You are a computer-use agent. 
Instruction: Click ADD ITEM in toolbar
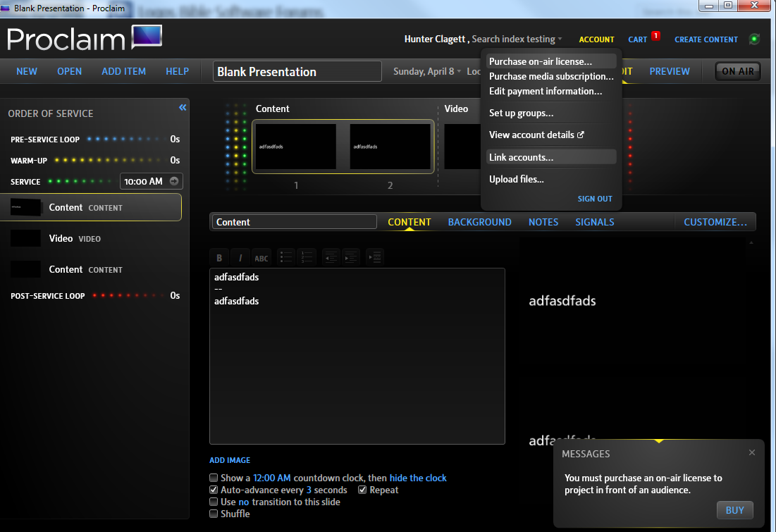pyautogui.click(x=124, y=71)
